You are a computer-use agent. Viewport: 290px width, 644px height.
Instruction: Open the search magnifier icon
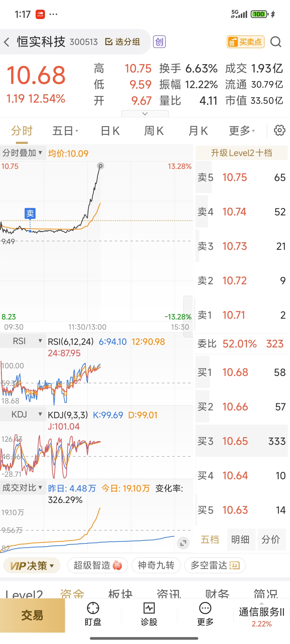[x=276, y=42]
